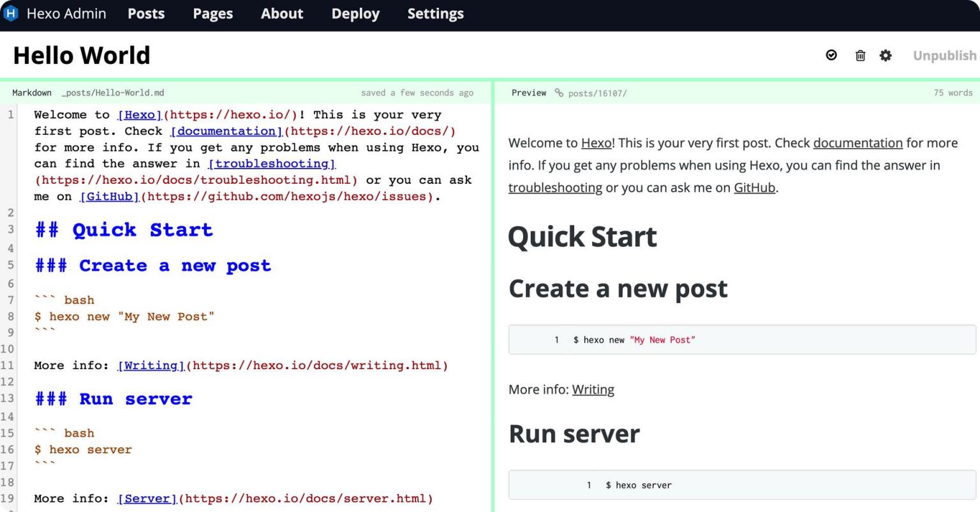Screen dimensions: 980x512
Task: Click the Hexo hexagon logo icon
Action: 11,13
